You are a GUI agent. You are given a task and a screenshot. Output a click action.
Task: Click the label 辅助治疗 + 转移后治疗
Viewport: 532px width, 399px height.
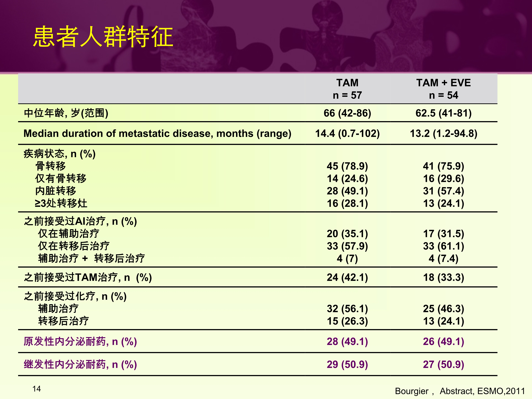[91, 259]
